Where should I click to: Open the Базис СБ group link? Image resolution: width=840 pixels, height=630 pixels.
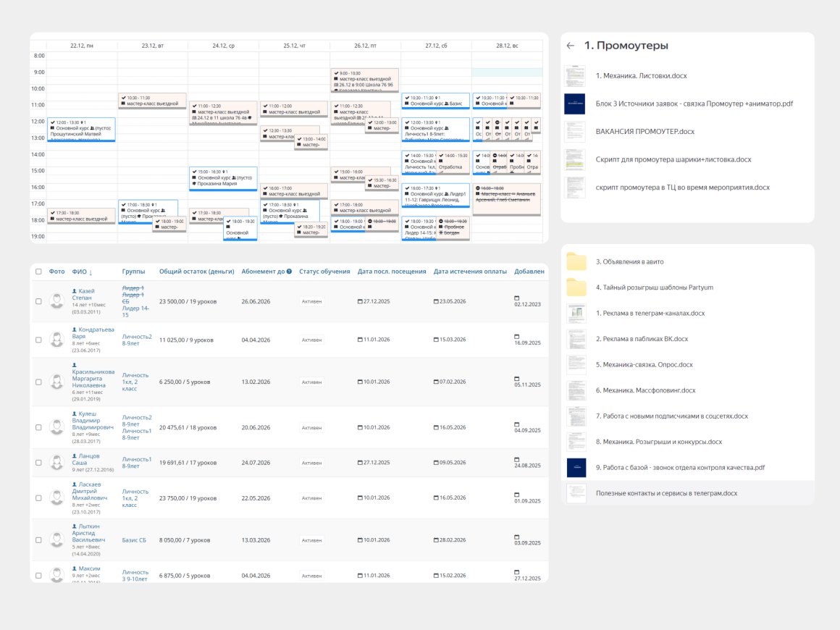[x=134, y=540]
